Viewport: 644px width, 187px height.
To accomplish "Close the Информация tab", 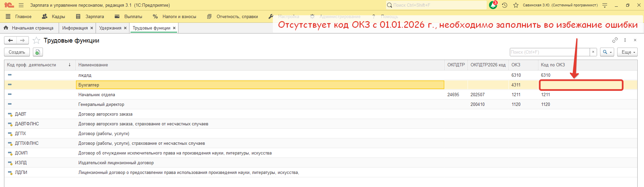I will (92, 28).
